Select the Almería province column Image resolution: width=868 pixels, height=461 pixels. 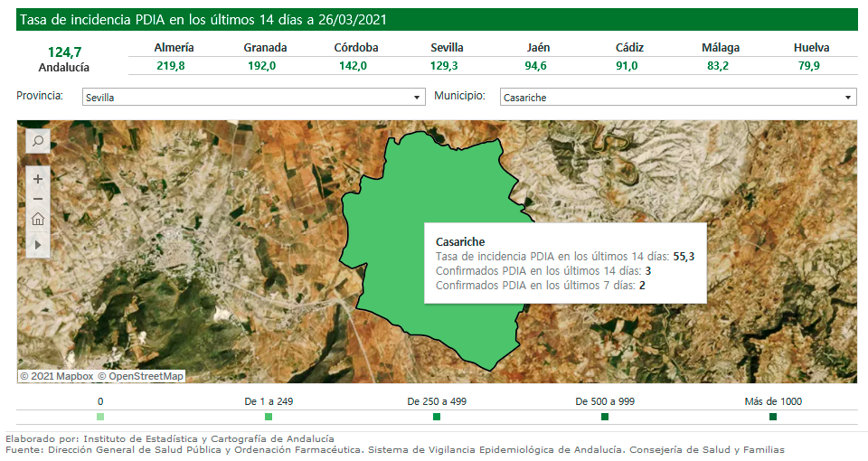[x=174, y=48]
